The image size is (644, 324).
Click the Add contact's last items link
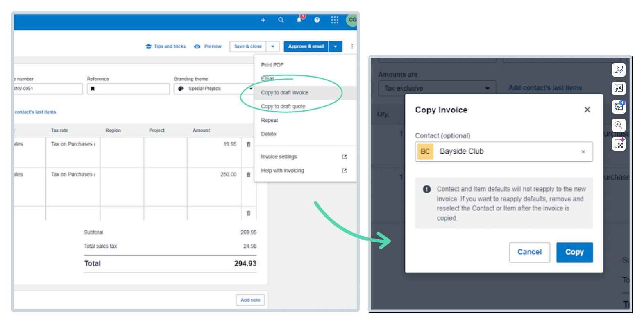545,88
